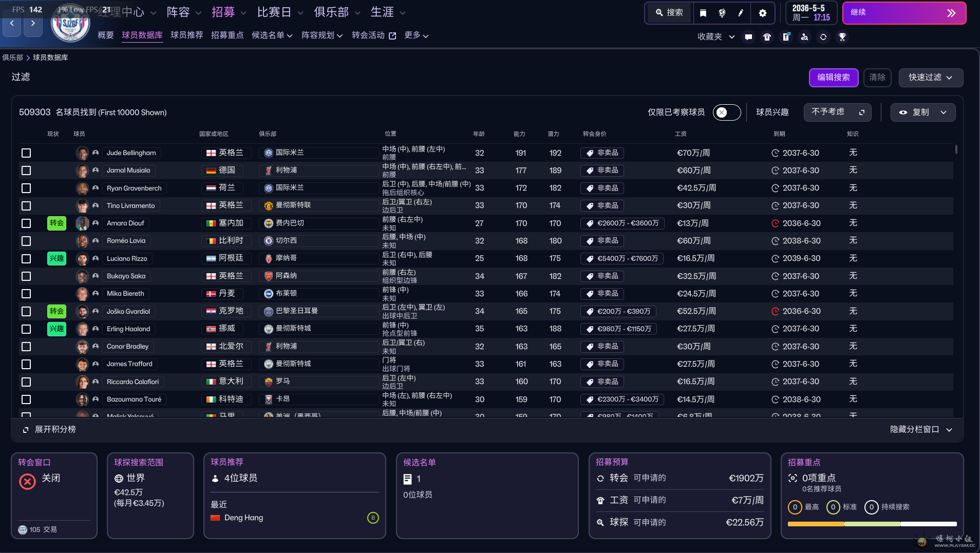Open settings gear icon
Image resolution: width=980 pixels, height=553 pixels.
click(x=763, y=13)
